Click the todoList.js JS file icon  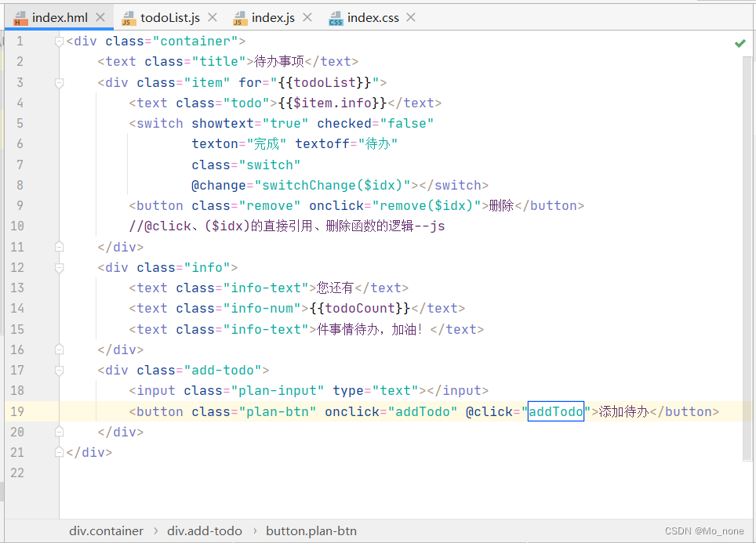[129, 18]
